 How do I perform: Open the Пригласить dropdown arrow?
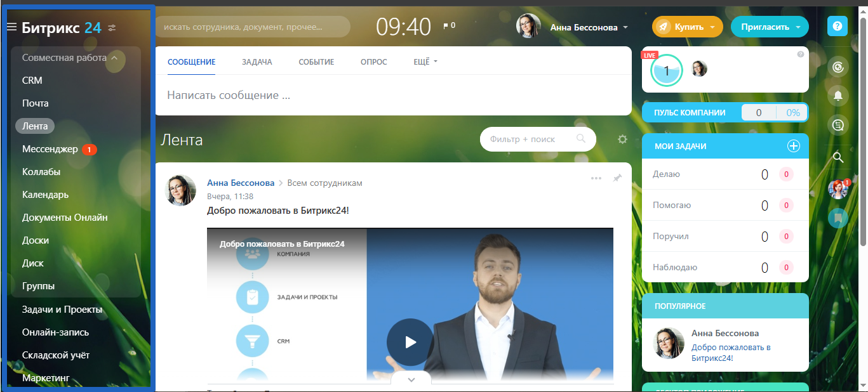coord(798,27)
